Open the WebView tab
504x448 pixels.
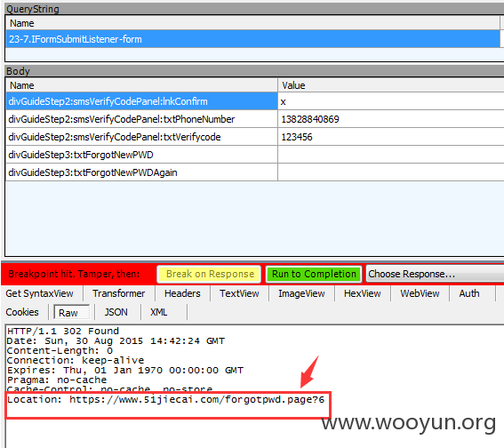coord(420,293)
